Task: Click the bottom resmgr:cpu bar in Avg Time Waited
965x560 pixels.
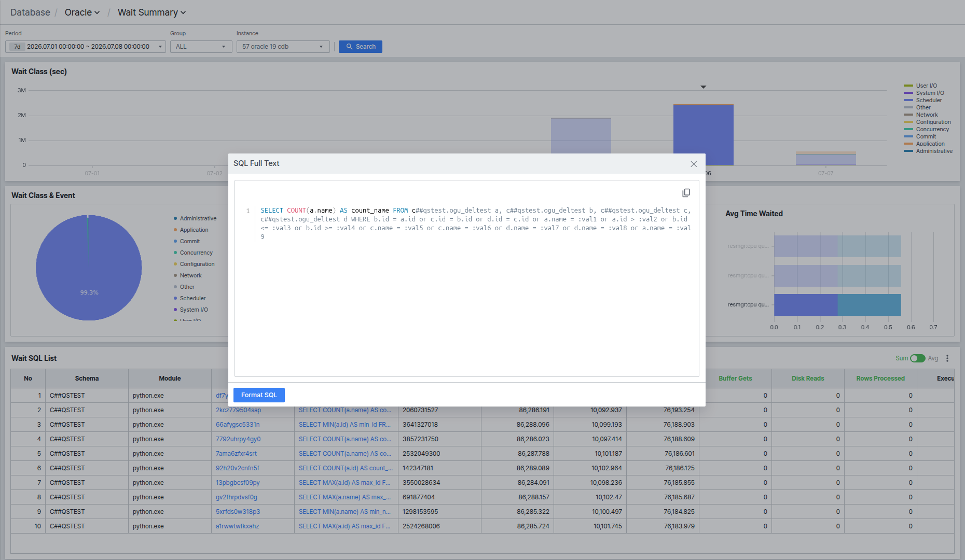Action: point(837,305)
